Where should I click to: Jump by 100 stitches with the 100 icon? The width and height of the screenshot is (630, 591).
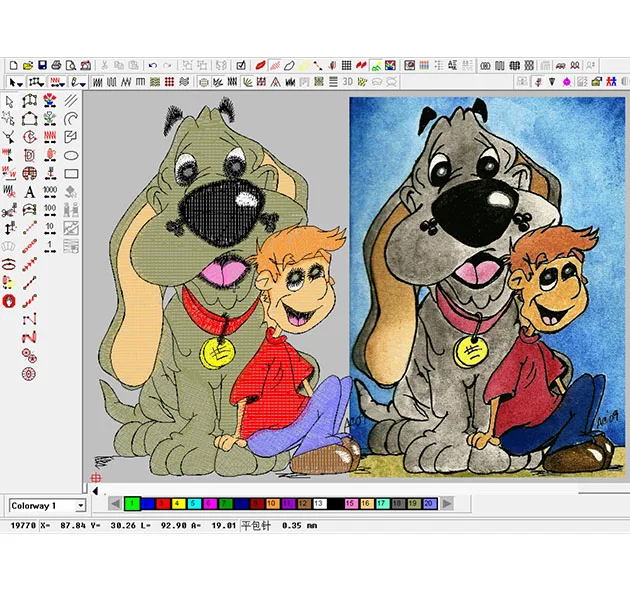coord(50,210)
